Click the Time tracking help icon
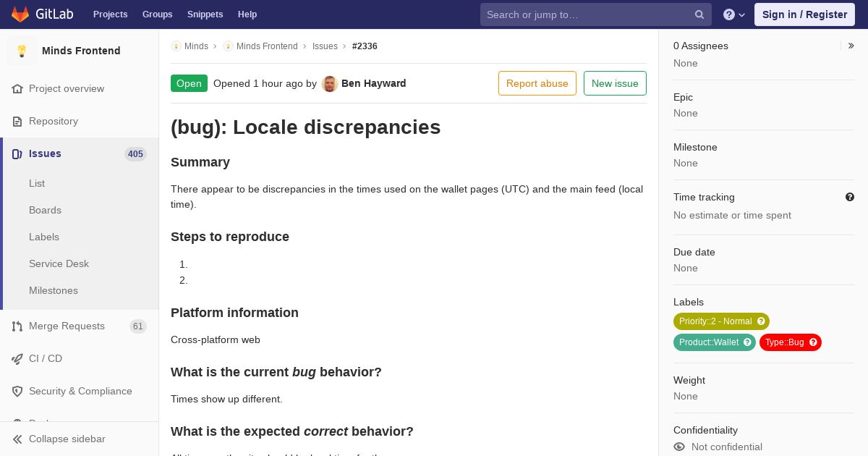868x456 pixels. click(x=850, y=197)
